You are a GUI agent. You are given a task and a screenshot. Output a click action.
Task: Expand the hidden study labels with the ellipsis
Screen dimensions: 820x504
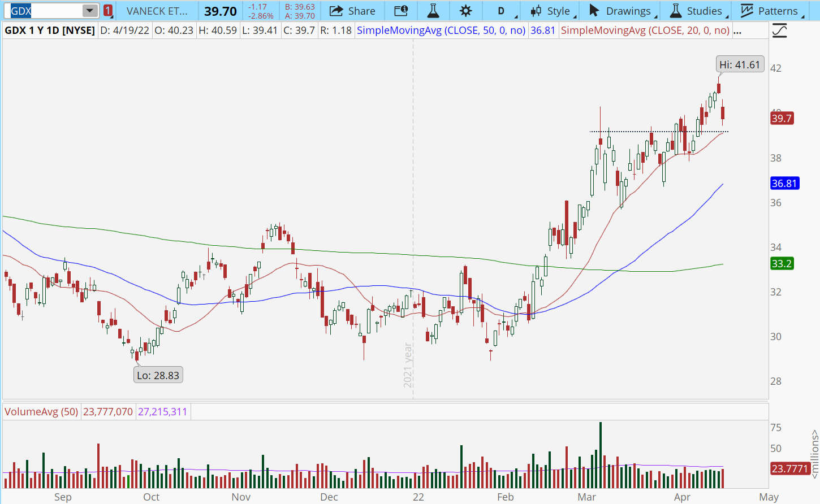(x=737, y=31)
